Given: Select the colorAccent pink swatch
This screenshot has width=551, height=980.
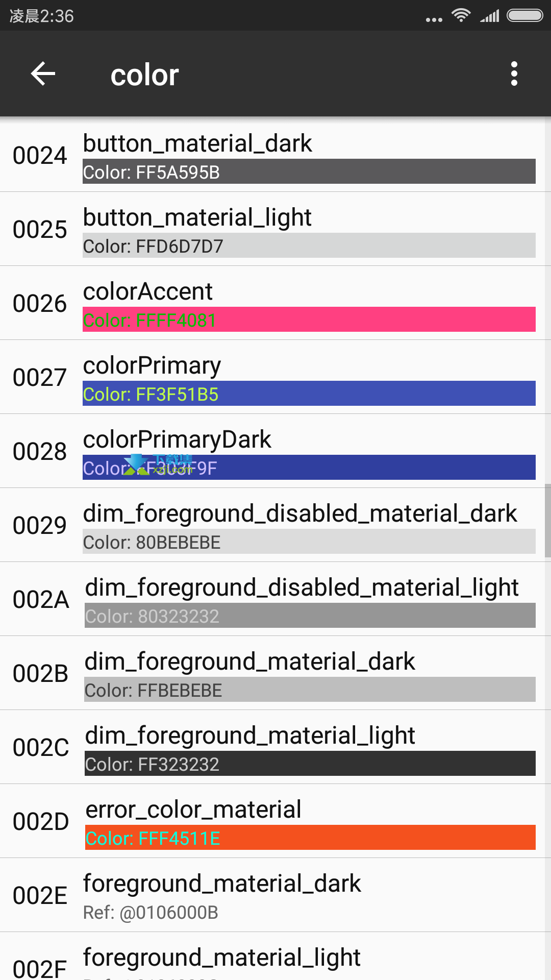Looking at the screenshot, I should click(309, 320).
